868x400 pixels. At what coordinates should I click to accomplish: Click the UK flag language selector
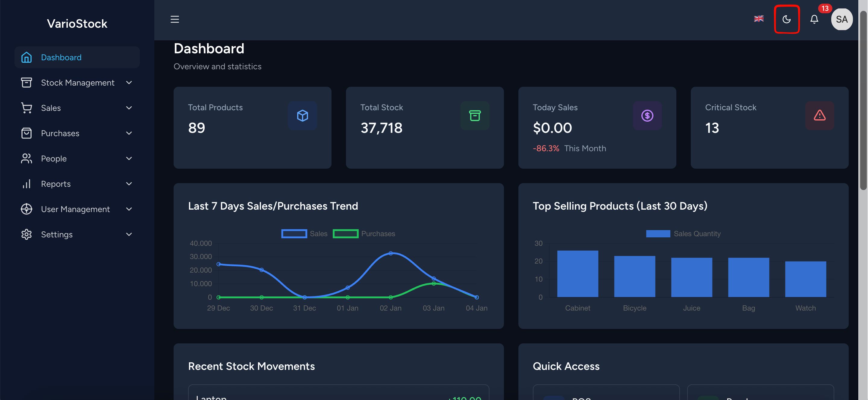point(758,19)
